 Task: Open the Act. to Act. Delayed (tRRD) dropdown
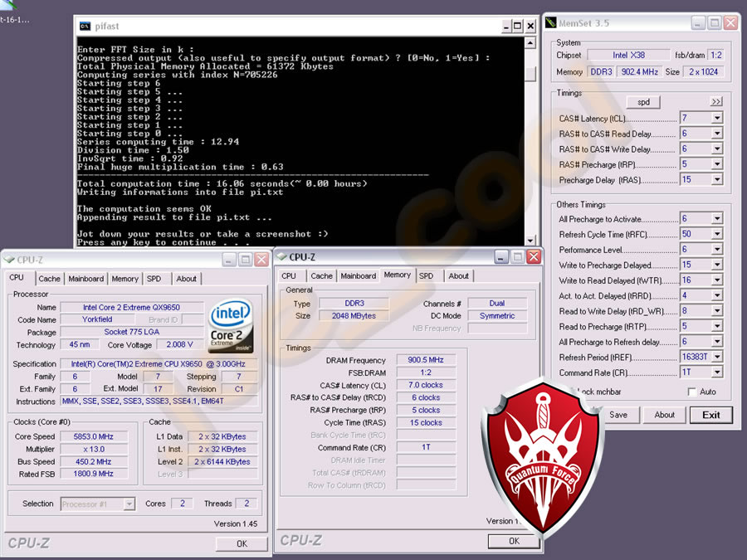click(x=717, y=295)
